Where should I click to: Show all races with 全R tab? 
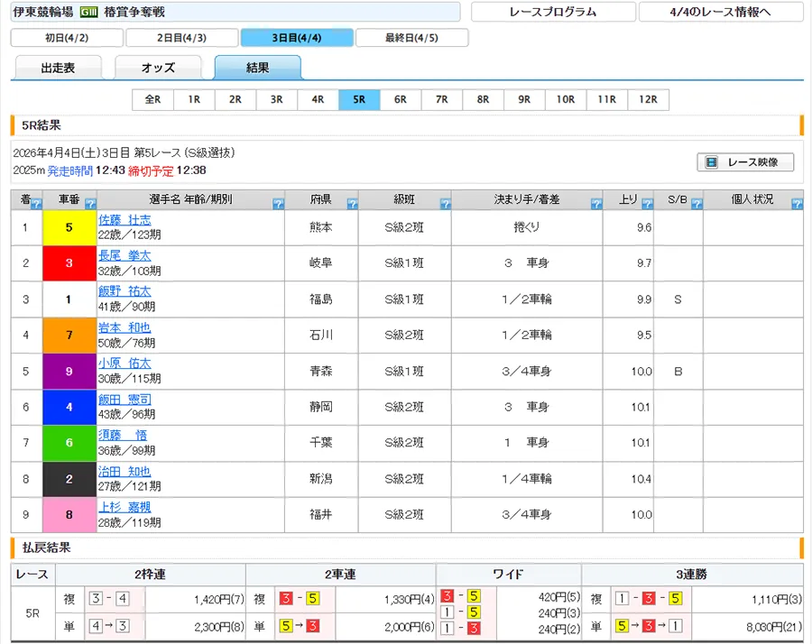coord(152,100)
